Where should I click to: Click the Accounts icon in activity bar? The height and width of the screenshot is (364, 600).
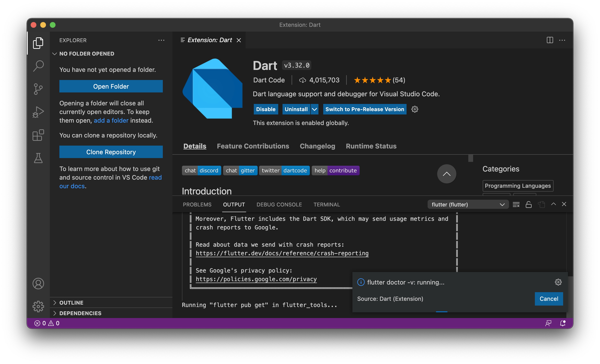click(38, 283)
